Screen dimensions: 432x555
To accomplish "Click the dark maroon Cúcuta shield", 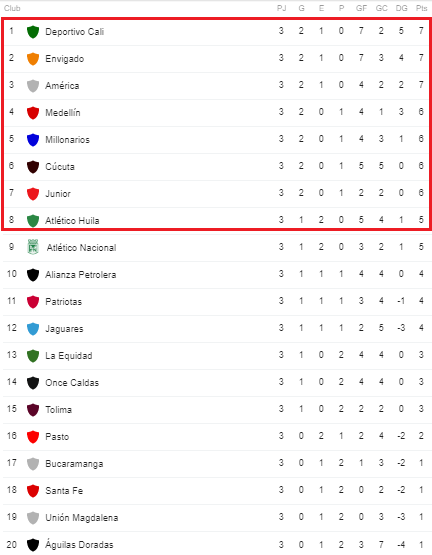I will 33,167.
